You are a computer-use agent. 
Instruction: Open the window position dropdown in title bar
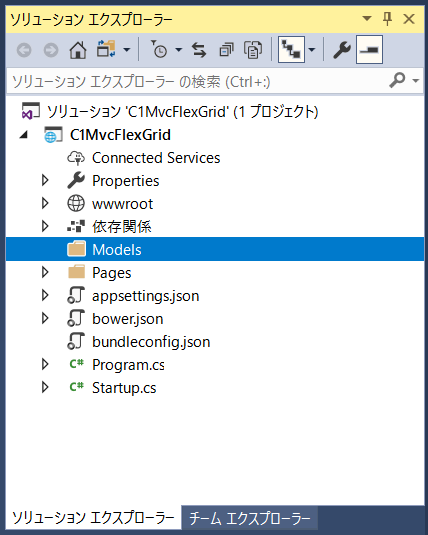coord(367,18)
